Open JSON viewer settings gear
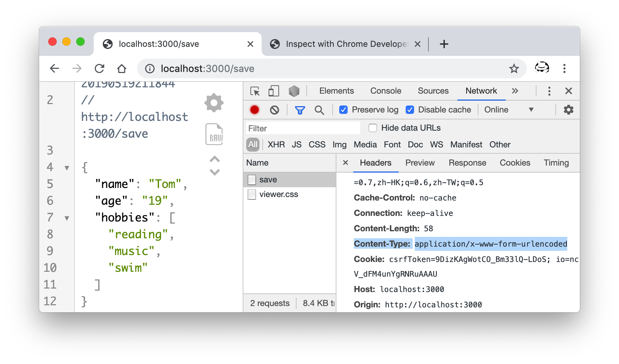The width and height of the screenshot is (619, 364). point(214,103)
